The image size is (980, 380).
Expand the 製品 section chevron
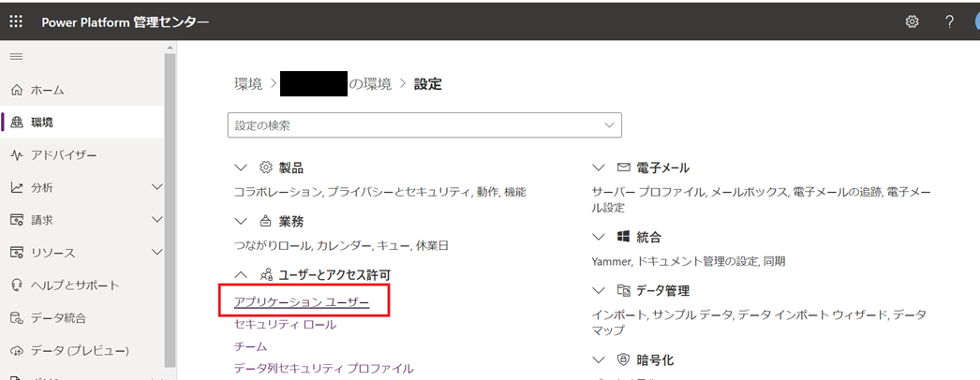[x=240, y=168]
